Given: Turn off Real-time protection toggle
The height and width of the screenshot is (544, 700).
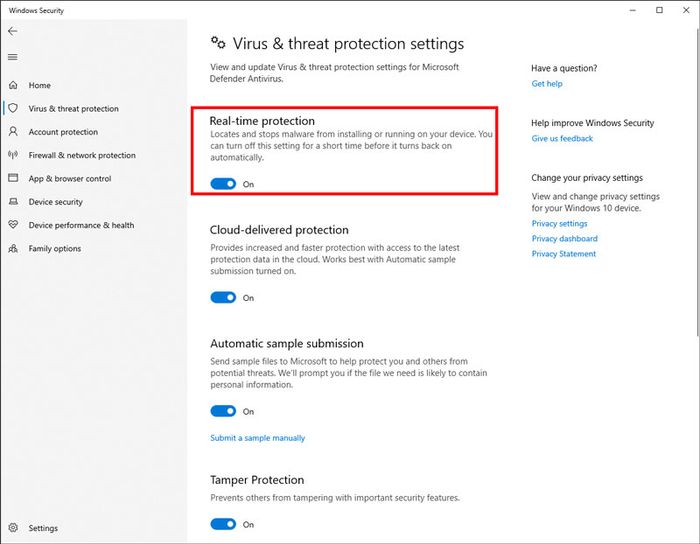Looking at the screenshot, I should [223, 184].
